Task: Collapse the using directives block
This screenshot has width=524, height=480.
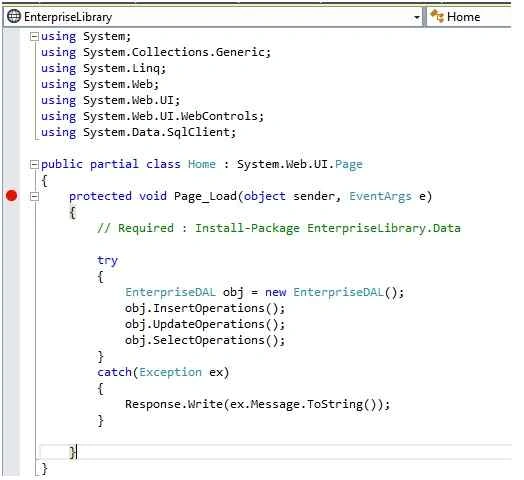Action: pos(34,36)
